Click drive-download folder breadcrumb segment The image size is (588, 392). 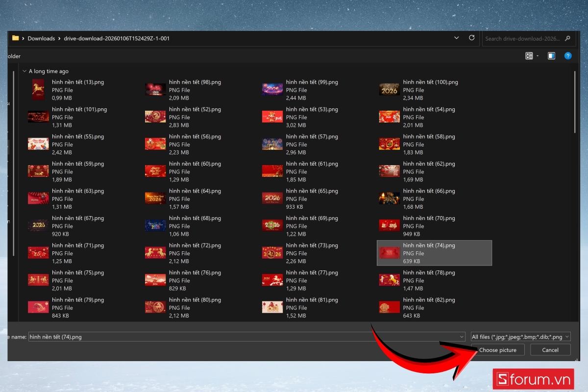click(x=117, y=38)
